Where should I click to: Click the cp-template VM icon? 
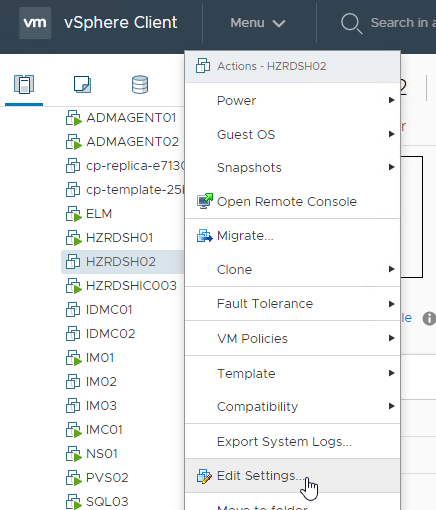coord(73,190)
